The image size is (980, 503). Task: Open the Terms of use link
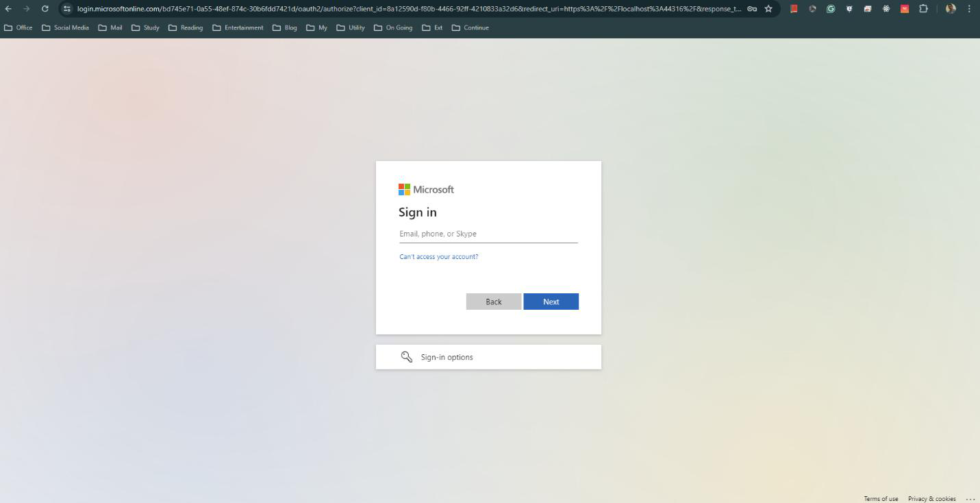click(x=881, y=499)
